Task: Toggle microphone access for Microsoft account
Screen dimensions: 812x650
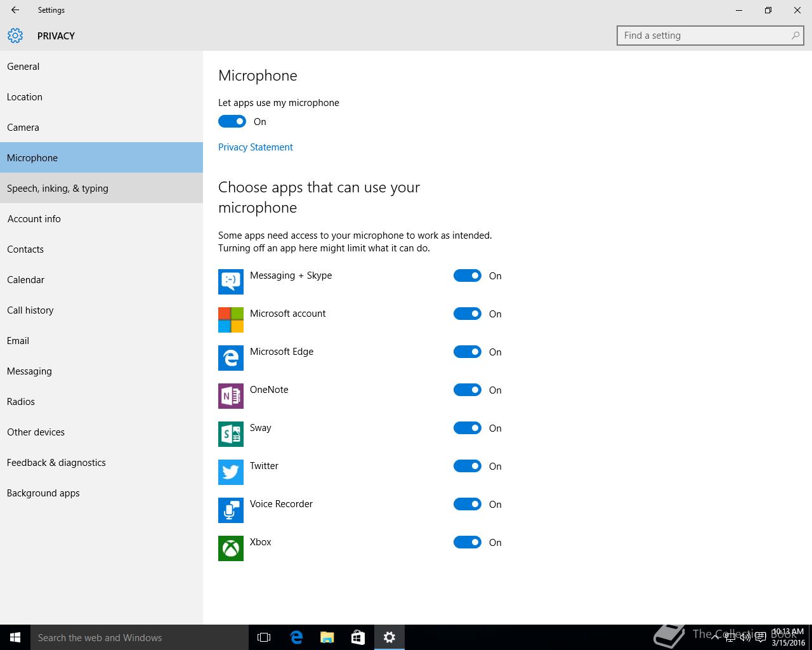Action: [468, 314]
